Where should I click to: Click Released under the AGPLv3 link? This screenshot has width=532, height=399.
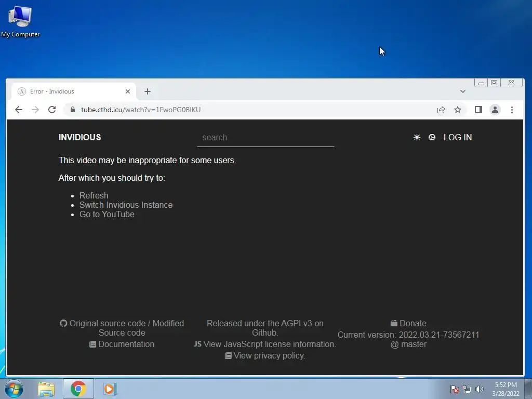[265, 328]
